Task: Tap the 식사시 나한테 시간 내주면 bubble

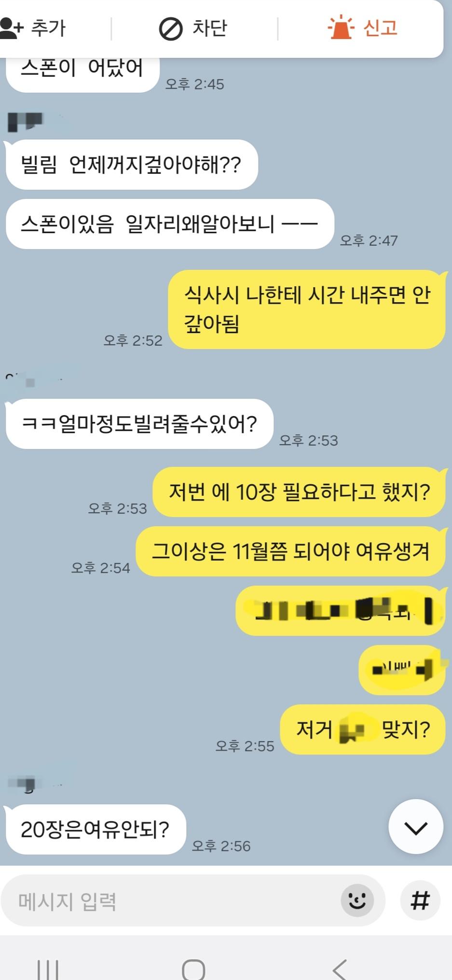Action: 307,309
